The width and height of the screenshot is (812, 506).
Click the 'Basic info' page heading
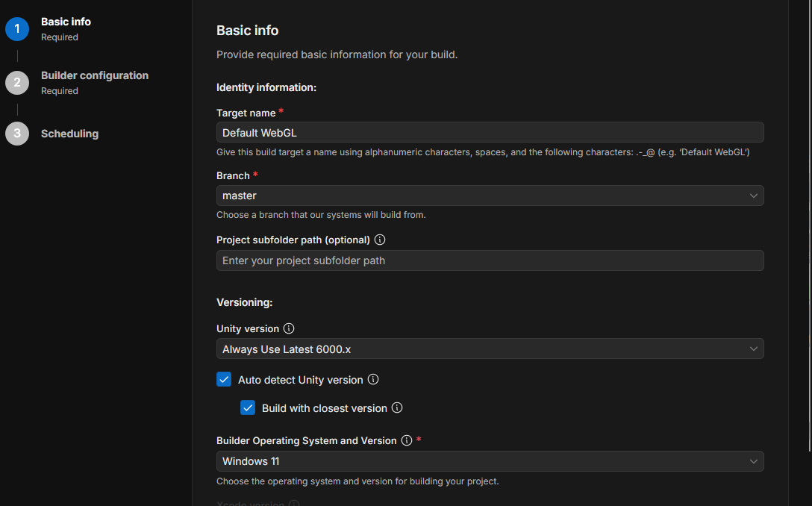coord(248,31)
